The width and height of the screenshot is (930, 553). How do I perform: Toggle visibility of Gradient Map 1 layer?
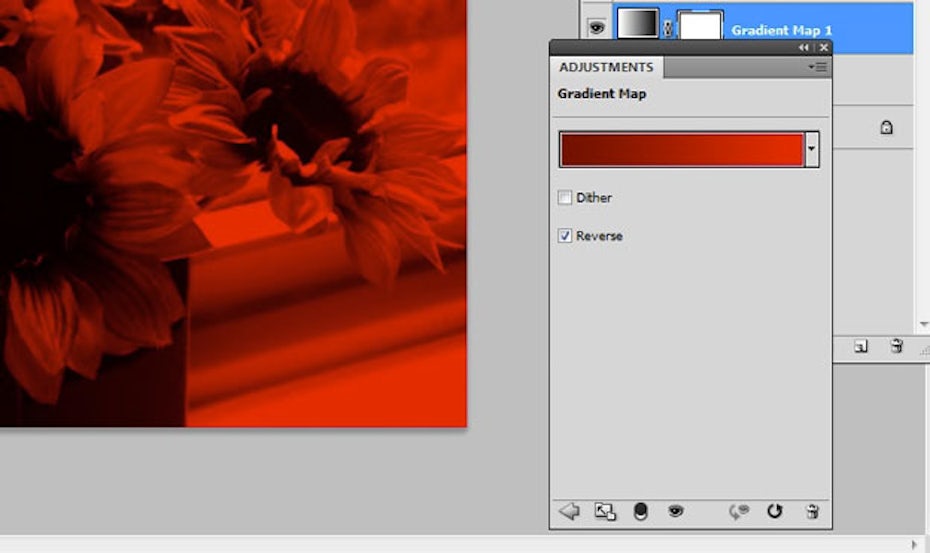(x=596, y=27)
